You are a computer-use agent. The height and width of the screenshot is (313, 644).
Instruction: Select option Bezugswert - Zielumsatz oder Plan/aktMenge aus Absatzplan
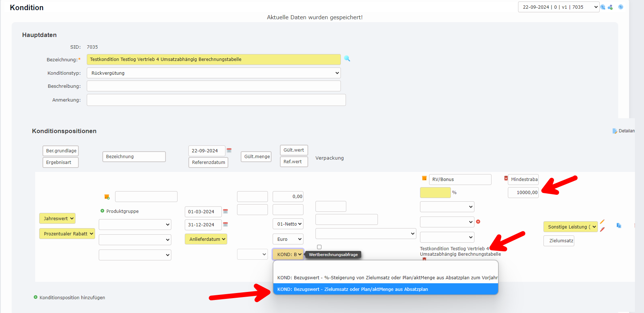click(386, 289)
